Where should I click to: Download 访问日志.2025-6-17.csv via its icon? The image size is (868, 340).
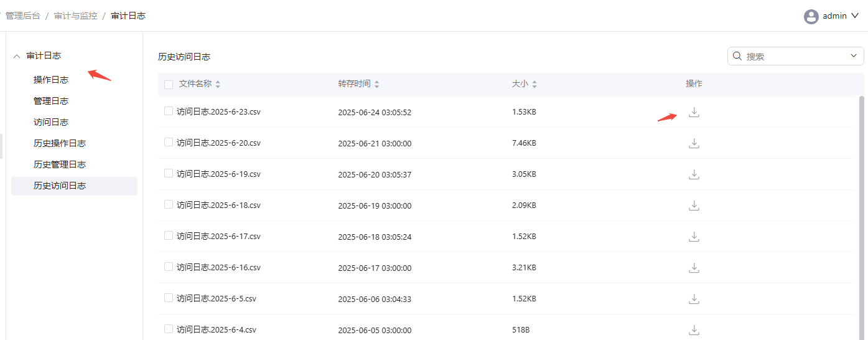[x=694, y=237]
